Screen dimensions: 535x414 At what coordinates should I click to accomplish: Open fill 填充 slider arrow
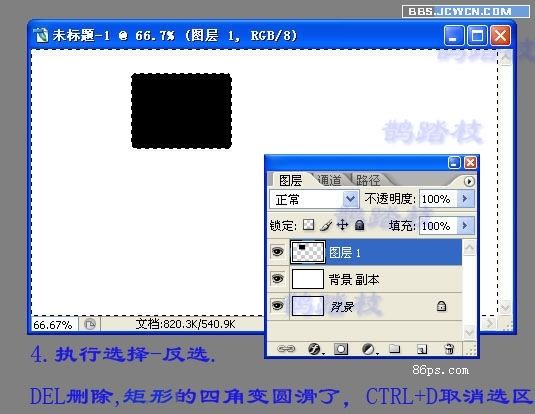465,226
